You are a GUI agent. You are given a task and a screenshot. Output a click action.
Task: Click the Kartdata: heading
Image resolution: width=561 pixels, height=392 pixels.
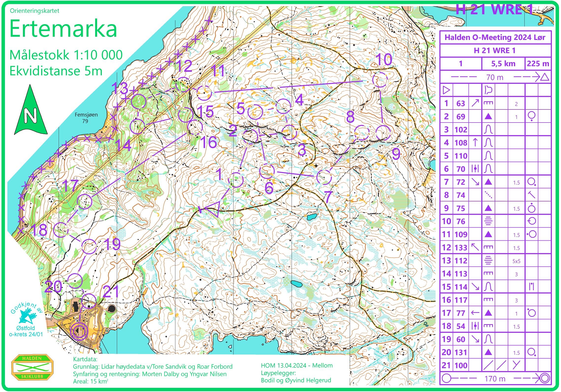point(85,359)
